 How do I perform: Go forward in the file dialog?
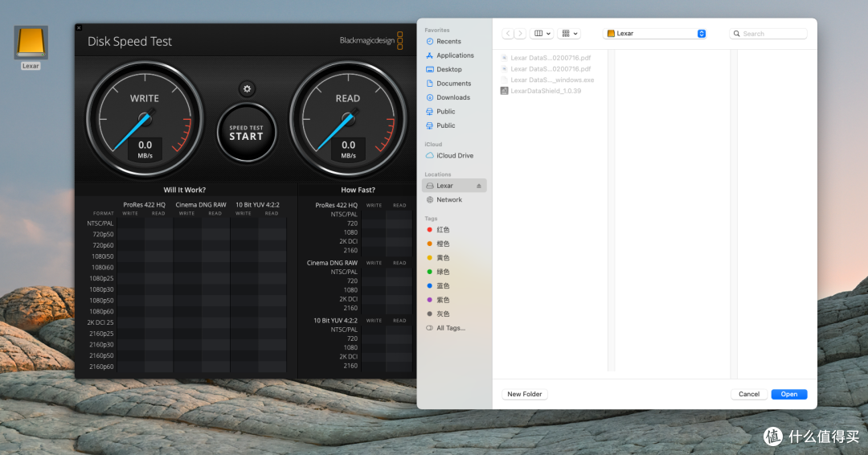coord(520,34)
